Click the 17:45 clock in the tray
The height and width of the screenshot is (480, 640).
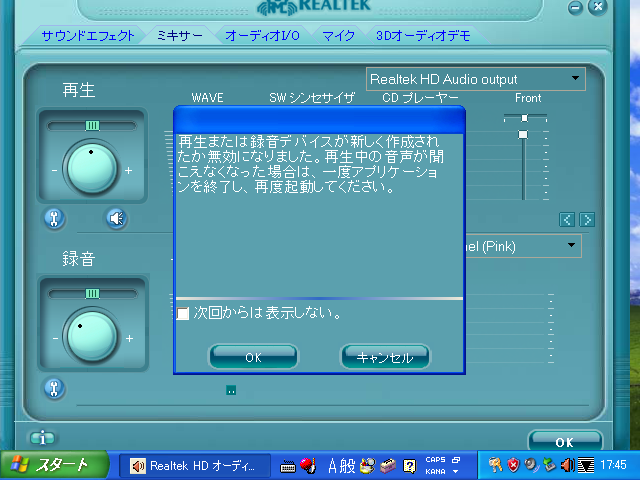coord(613,465)
